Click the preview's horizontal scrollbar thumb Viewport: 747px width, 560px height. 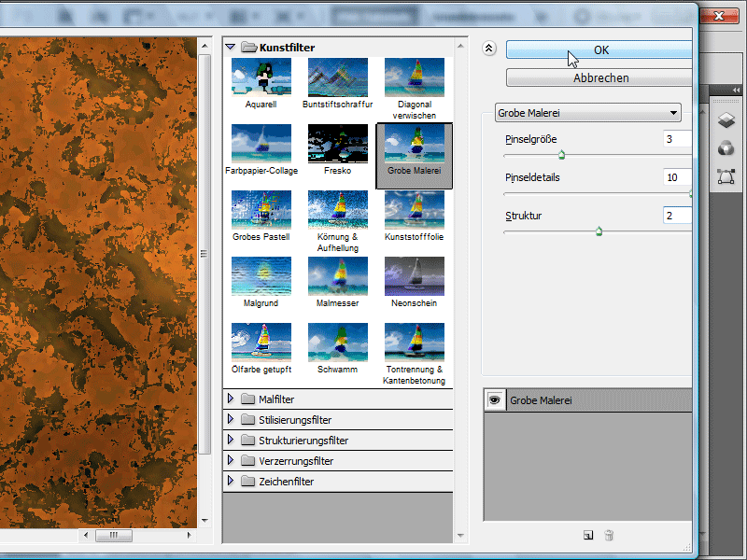coord(113,535)
